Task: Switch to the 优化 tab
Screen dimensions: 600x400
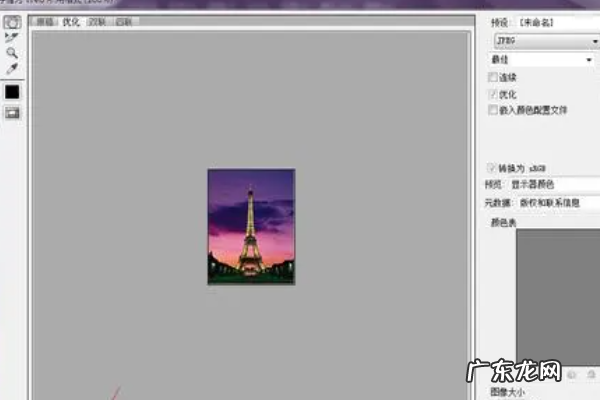Action: [71, 22]
